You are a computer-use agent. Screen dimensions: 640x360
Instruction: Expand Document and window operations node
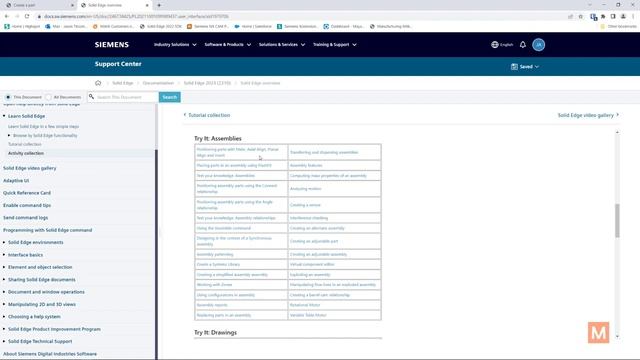click(4, 292)
